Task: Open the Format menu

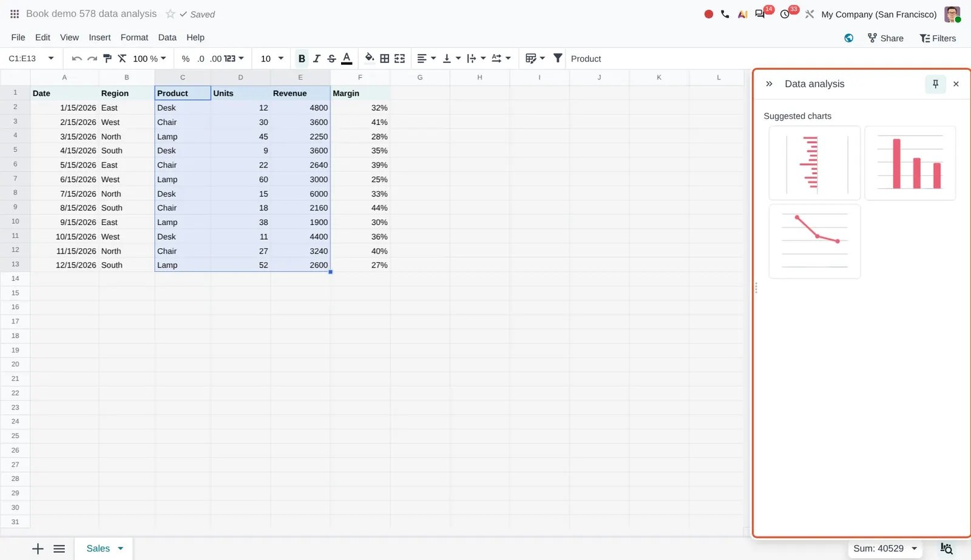Action: click(134, 38)
